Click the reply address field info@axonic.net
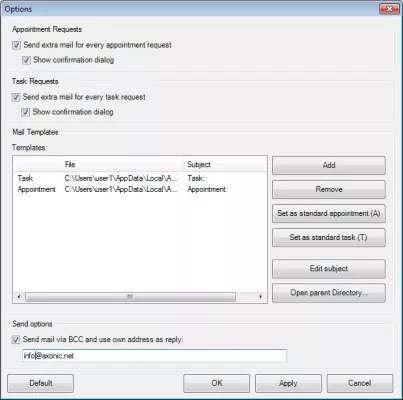The width and height of the screenshot is (403, 400). click(x=154, y=356)
